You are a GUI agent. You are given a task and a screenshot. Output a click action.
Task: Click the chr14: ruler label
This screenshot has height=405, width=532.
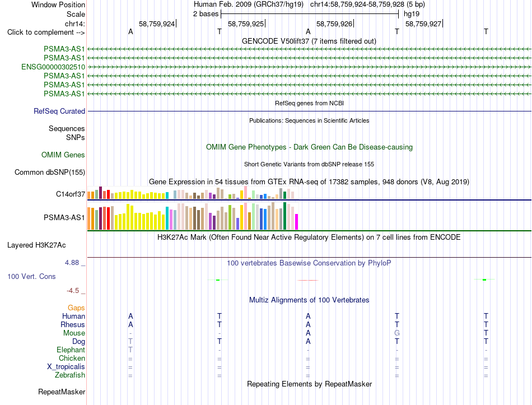(74, 24)
